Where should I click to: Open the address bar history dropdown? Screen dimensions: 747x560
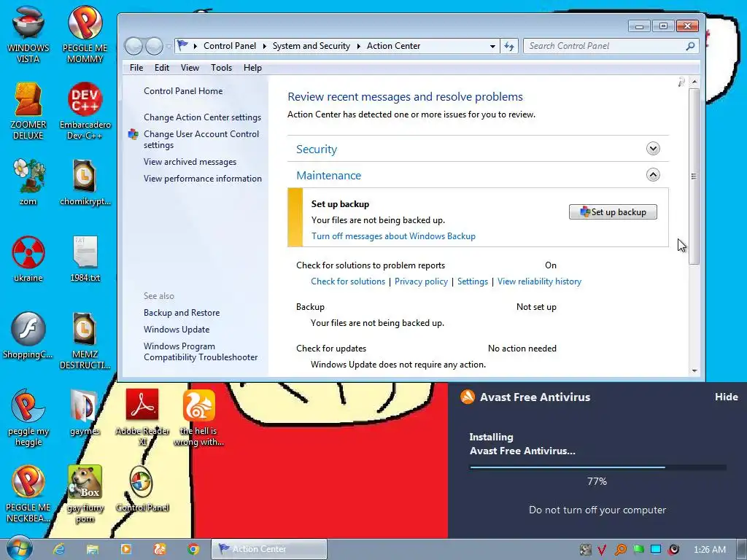492,46
